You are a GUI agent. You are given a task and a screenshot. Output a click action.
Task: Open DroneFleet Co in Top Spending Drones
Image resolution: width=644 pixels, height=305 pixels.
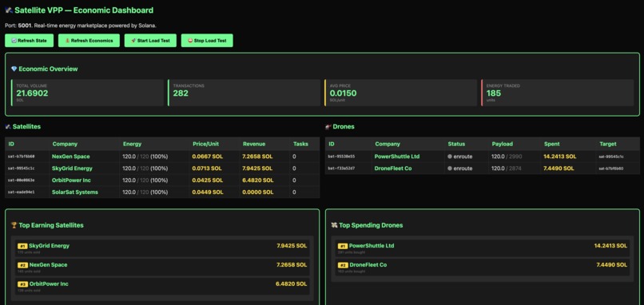(x=483, y=267)
